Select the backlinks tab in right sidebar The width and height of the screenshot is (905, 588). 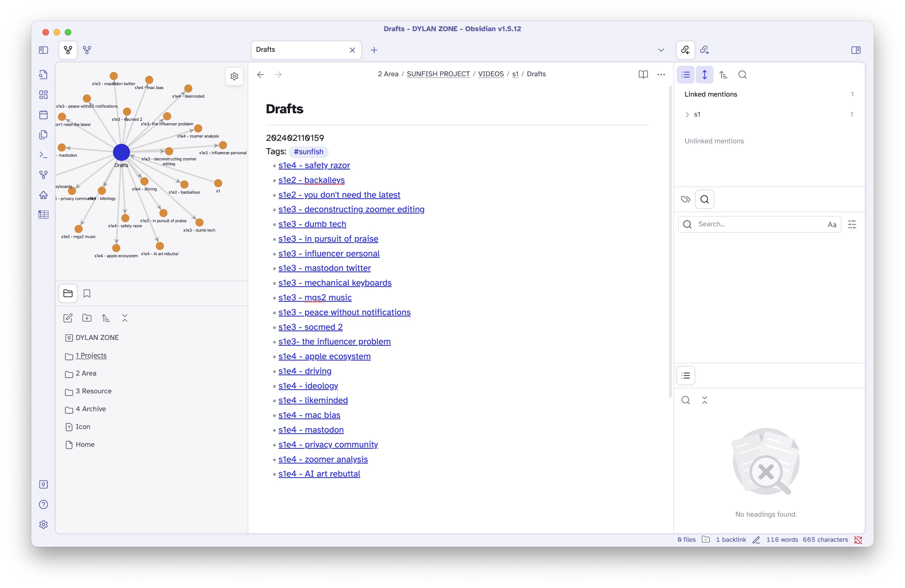click(x=685, y=50)
